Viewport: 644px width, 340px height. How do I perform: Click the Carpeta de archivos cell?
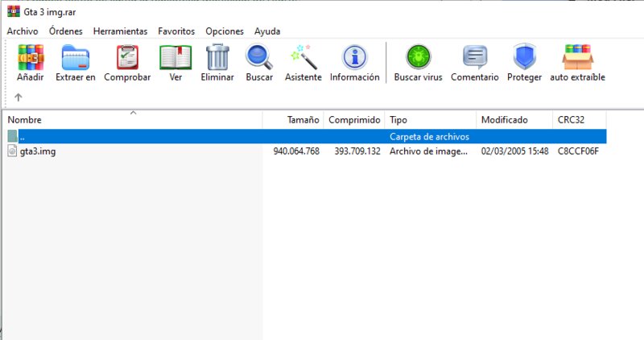point(430,136)
